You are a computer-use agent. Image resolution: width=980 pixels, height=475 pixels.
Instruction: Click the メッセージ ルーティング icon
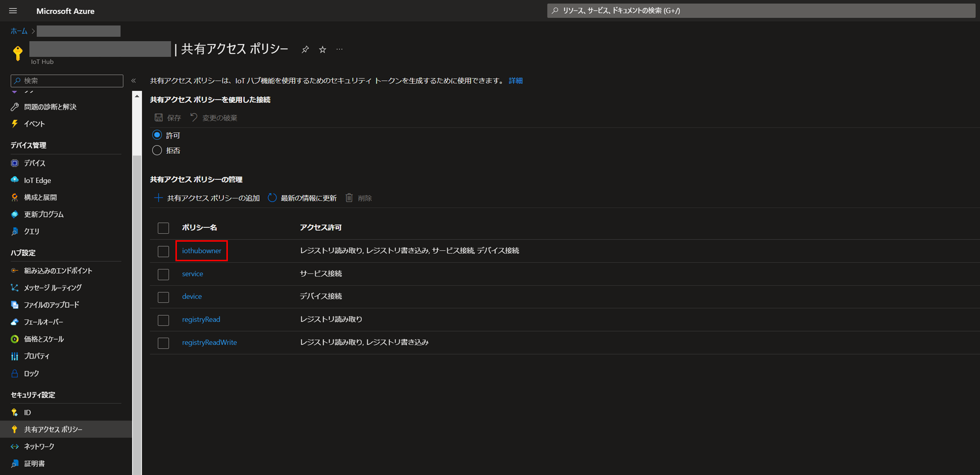click(15, 288)
